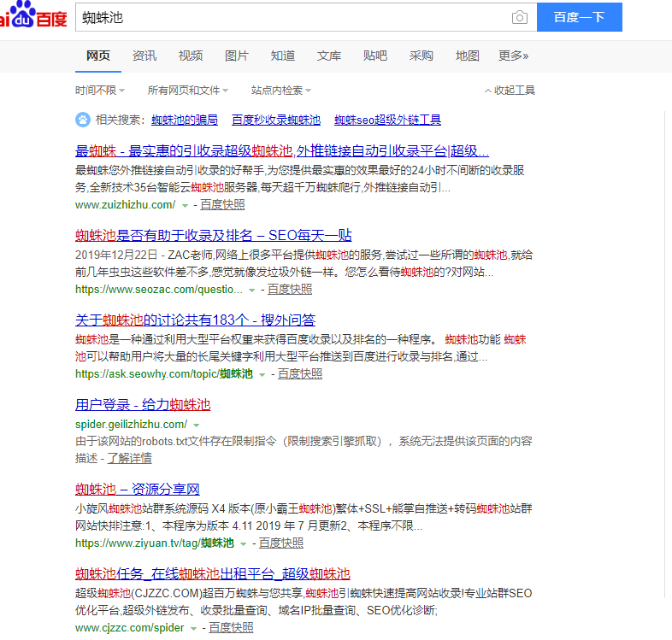The width and height of the screenshot is (672, 640).
Task: Click the paw icon beside 相关搜索
Action: (x=83, y=120)
